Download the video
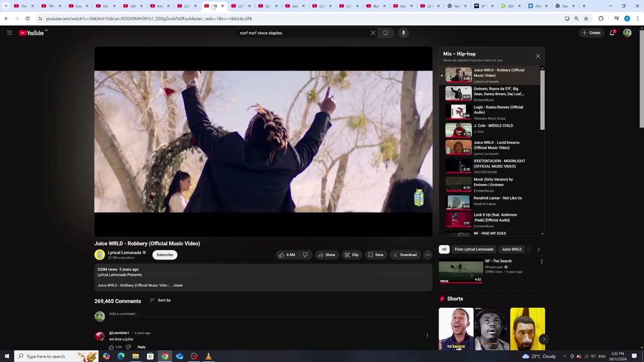 (x=405, y=255)
